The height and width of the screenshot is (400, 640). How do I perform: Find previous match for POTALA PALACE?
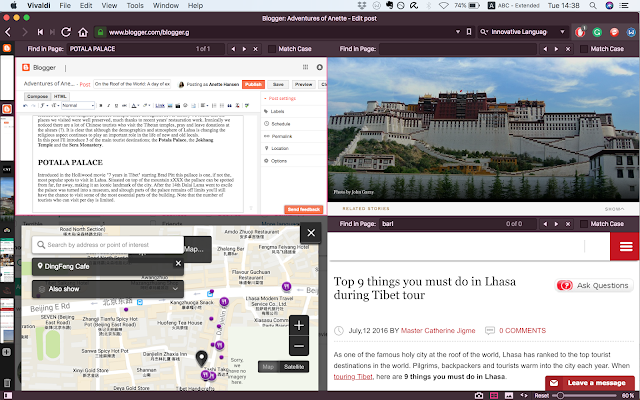point(233,49)
